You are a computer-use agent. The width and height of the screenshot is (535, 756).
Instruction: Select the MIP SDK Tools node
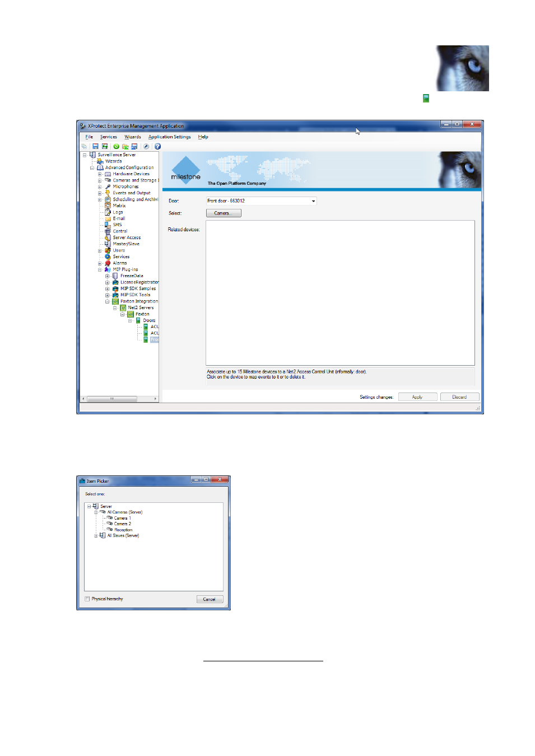135,295
